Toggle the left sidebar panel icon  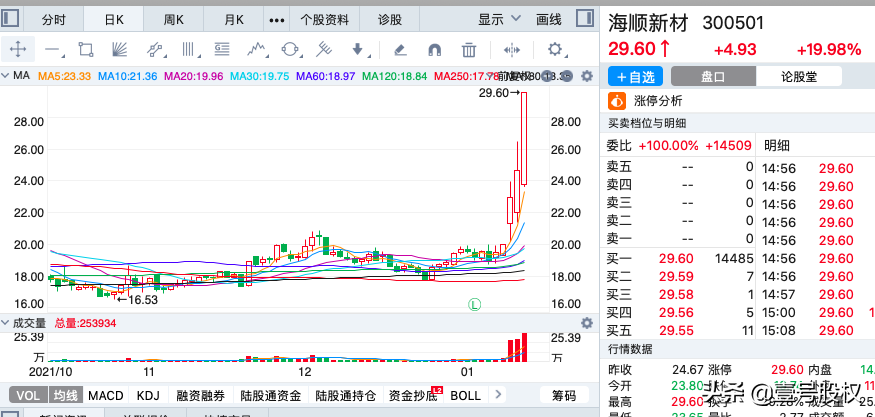(10, 19)
